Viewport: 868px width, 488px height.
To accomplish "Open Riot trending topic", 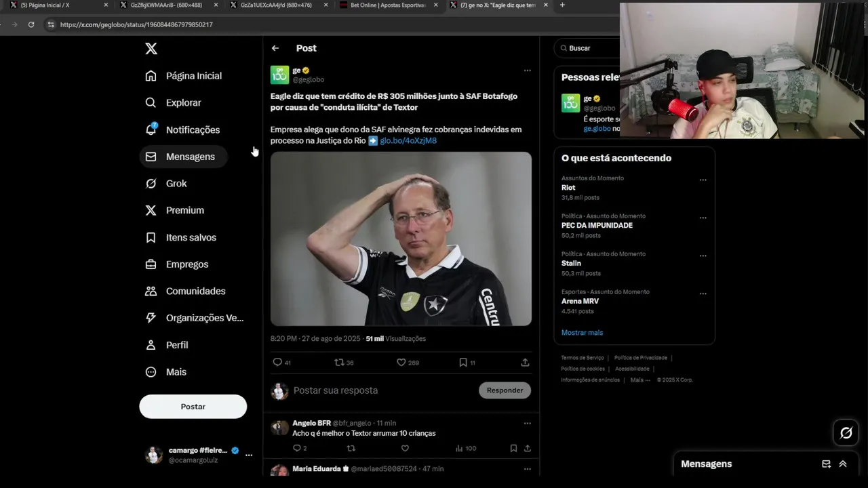I will (568, 188).
